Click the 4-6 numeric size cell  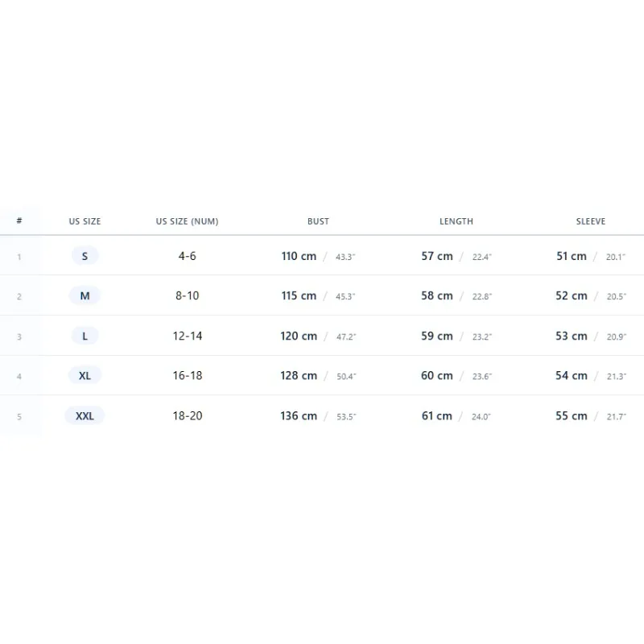click(x=188, y=256)
